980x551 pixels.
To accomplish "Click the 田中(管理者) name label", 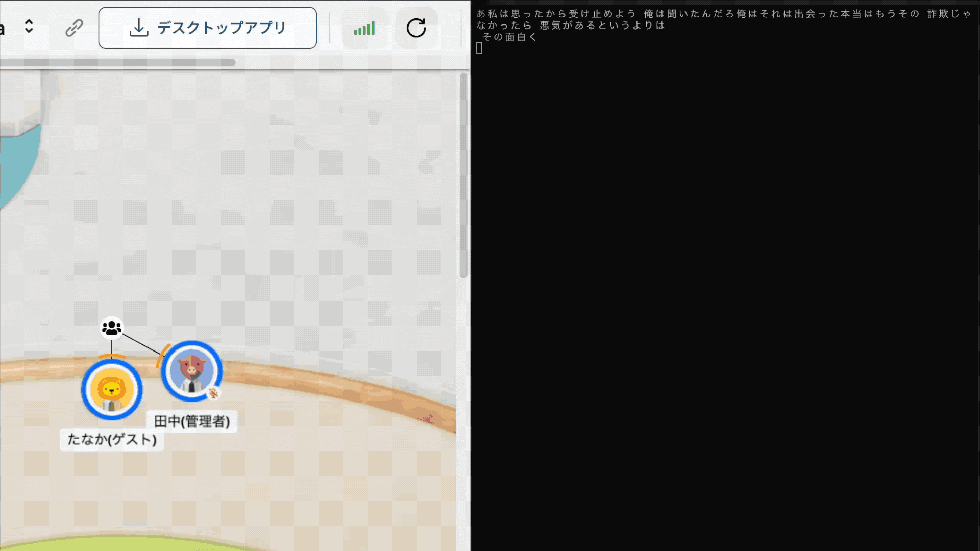I will tap(192, 422).
